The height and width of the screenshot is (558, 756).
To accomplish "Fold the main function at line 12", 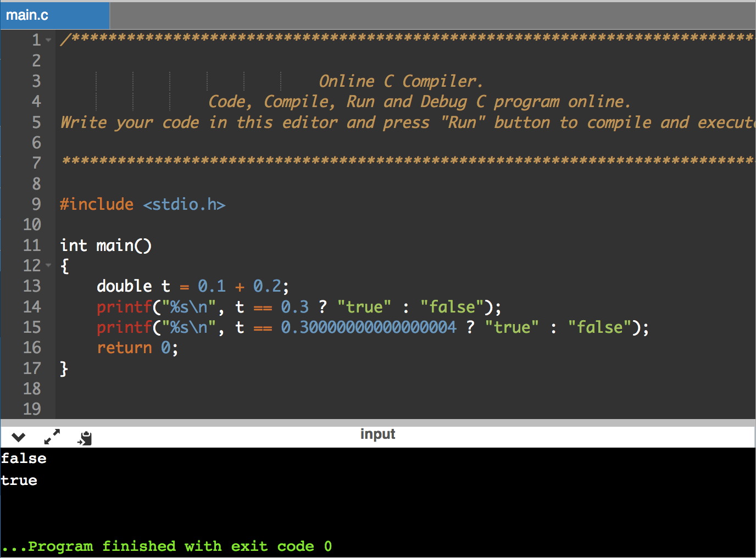I will (x=48, y=266).
